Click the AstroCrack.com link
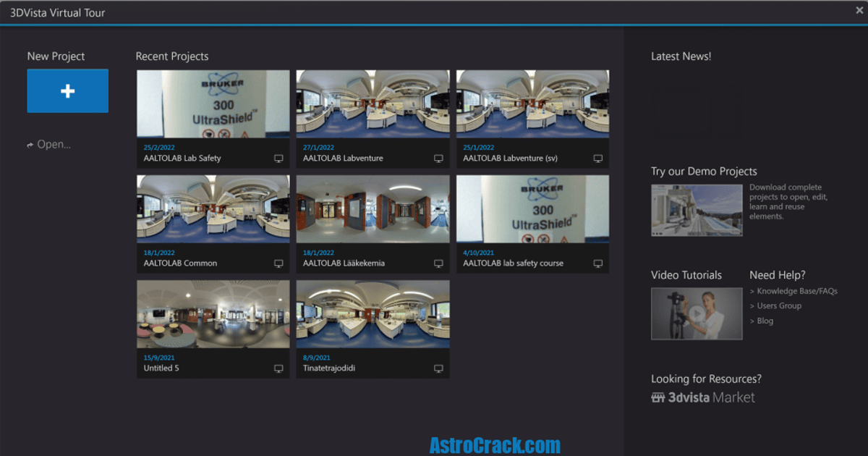Screen dimensions: 868x456 (x=494, y=444)
